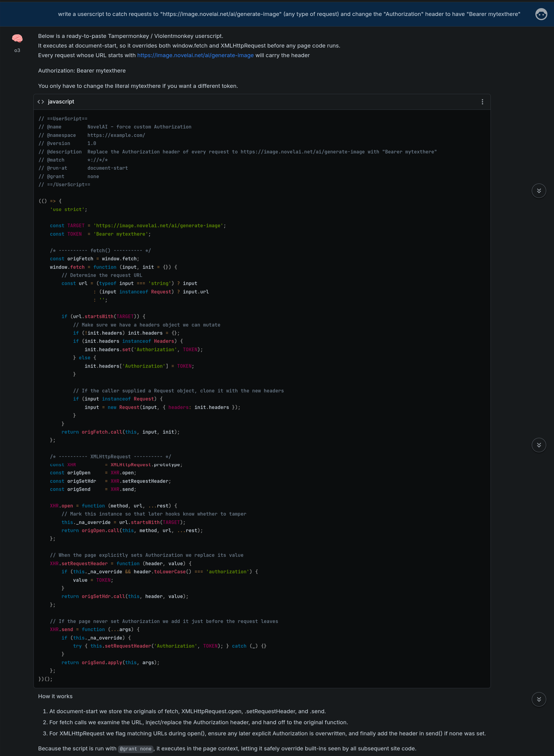Click the brain icon above the o3 label
Image resolution: width=554 pixels, height=756 pixels.
click(x=17, y=38)
